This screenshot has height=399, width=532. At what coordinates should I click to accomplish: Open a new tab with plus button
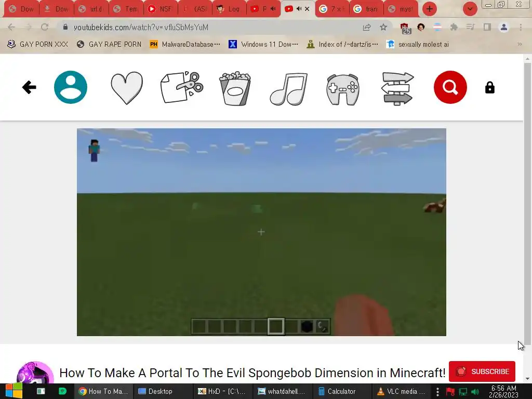pos(430,9)
